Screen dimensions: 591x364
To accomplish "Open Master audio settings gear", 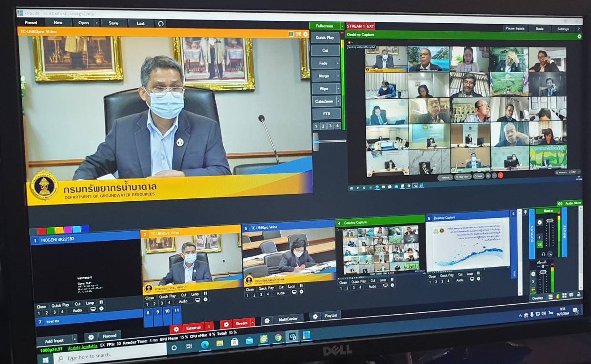I will (540, 222).
